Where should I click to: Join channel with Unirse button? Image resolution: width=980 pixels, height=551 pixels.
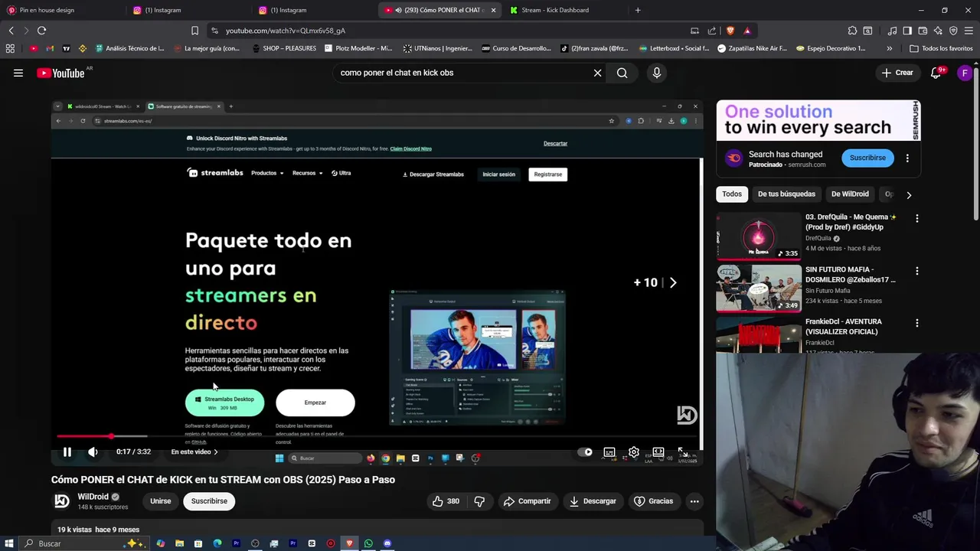(161, 501)
